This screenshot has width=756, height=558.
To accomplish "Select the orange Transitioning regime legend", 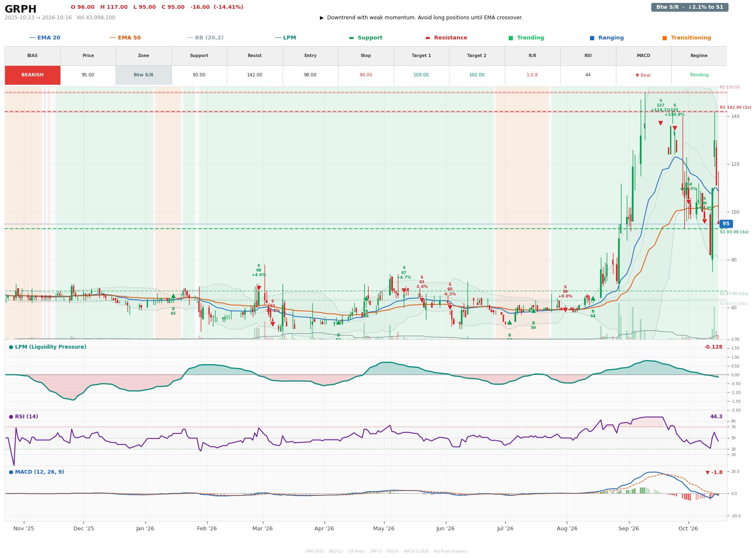I will click(x=687, y=38).
